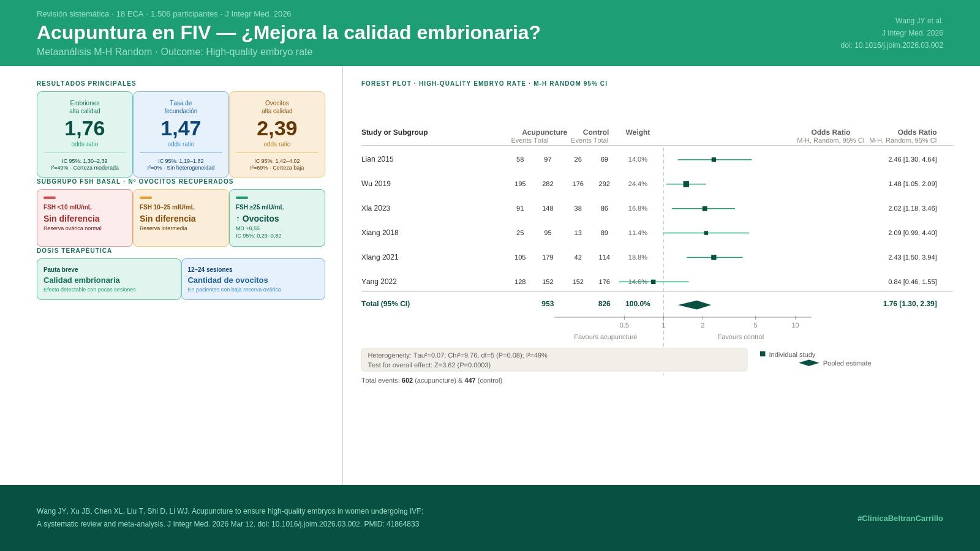980x551 pixels.
Task: Open the 12–24 sesiones Cantidad de ovocitos card
Action: [x=253, y=279]
